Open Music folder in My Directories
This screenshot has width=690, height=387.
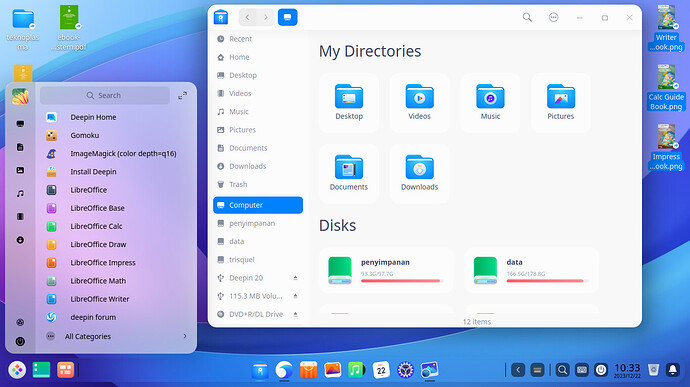(x=490, y=103)
